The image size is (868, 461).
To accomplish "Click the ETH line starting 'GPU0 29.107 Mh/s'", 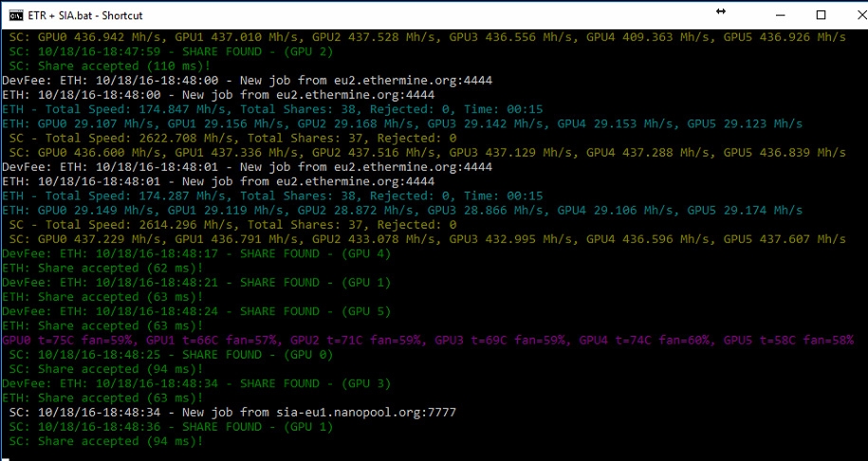I will [402, 123].
